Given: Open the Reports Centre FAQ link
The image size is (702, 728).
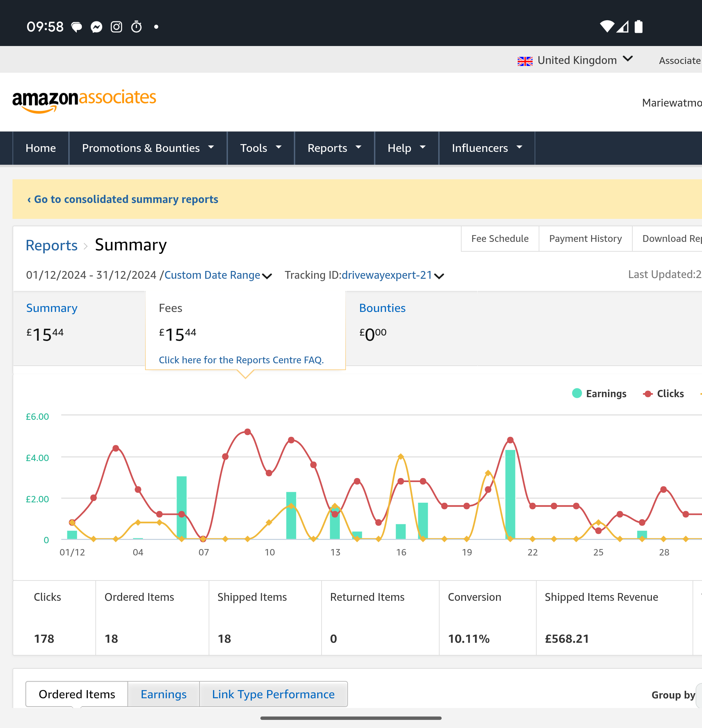Looking at the screenshot, I should (x=241, y=360).
